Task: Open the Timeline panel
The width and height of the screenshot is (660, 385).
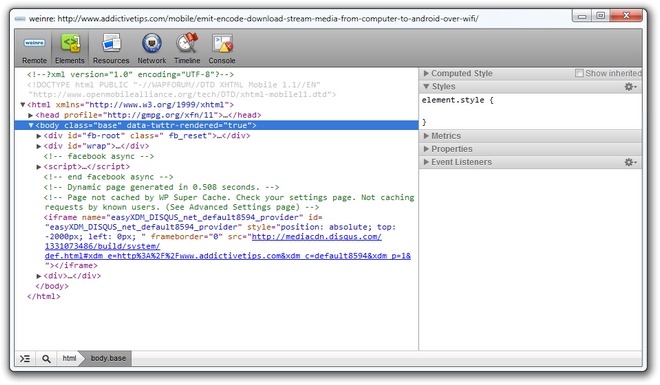Action: click(x=187, y=49)
